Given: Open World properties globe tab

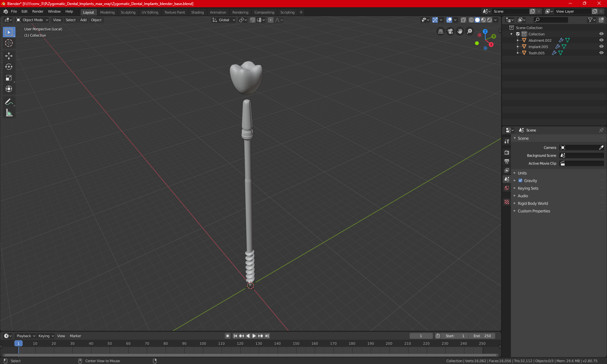Looking at the screenshot, I should point(507,188).
